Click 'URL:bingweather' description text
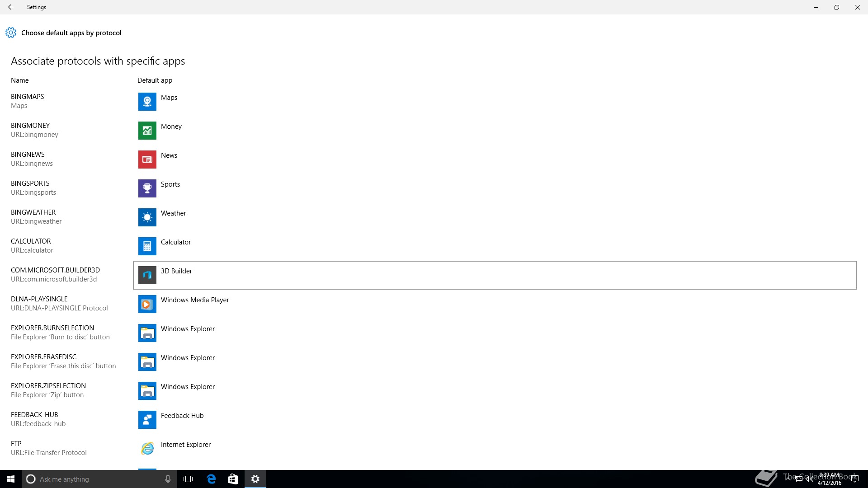Screen dimensions: 868x488 36,221
